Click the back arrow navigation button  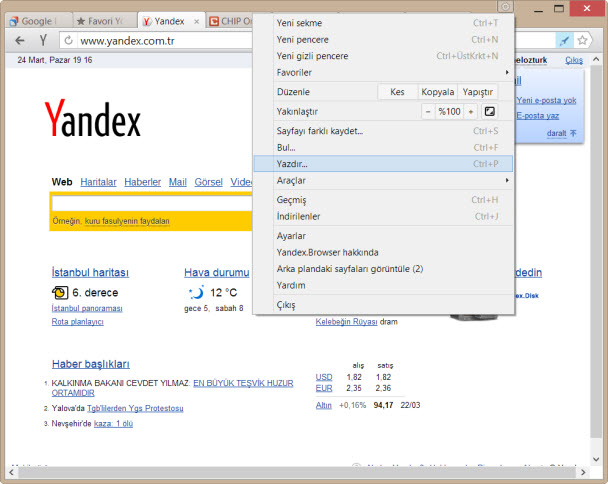tap(19, 41)
